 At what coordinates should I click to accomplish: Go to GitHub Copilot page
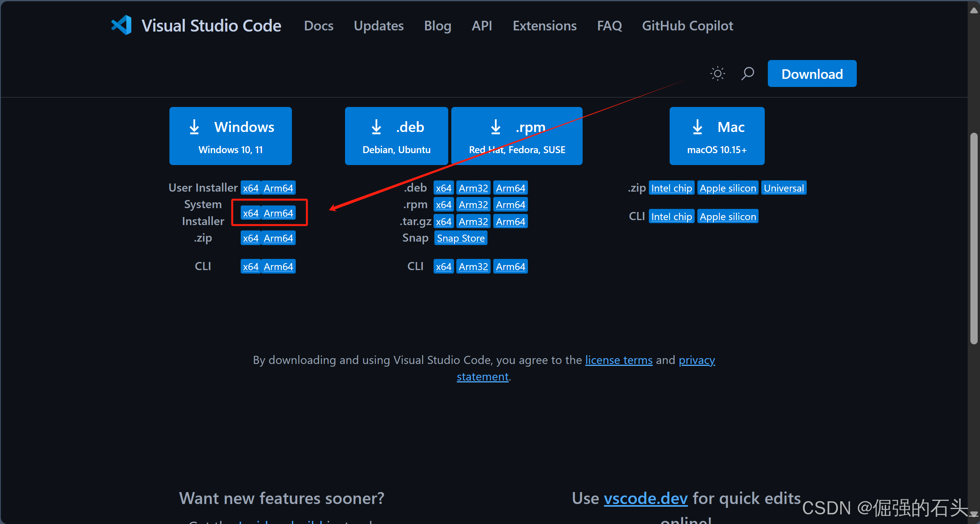[x=687, y=26]
